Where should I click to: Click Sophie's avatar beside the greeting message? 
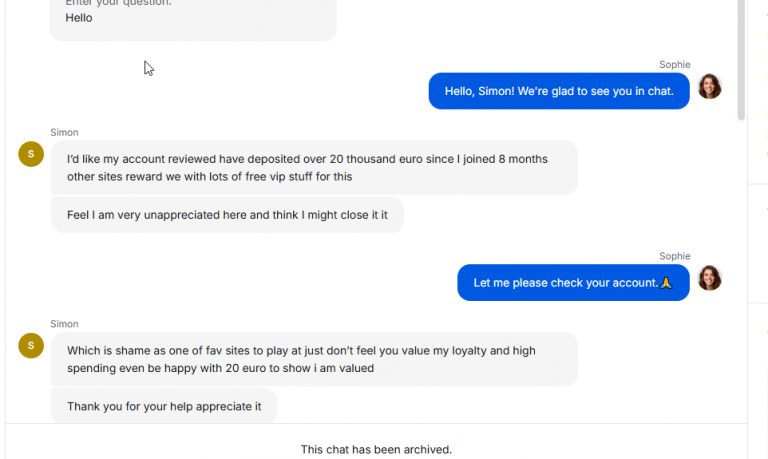pyautogui.click(x=709, y=86)
